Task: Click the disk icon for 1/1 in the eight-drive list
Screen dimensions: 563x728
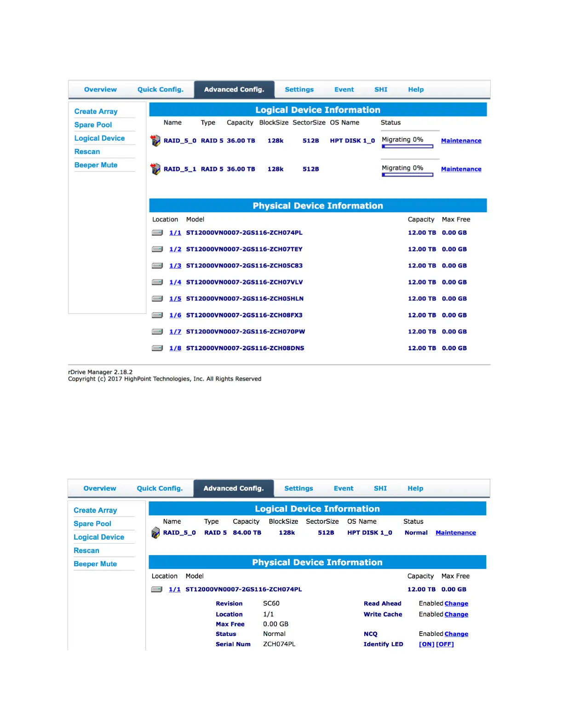Action: tap(157, 233)
